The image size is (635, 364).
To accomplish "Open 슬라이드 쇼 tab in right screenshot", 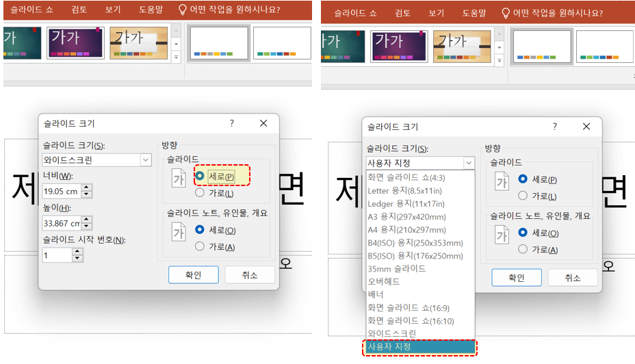I will click(x=355, y=14).
